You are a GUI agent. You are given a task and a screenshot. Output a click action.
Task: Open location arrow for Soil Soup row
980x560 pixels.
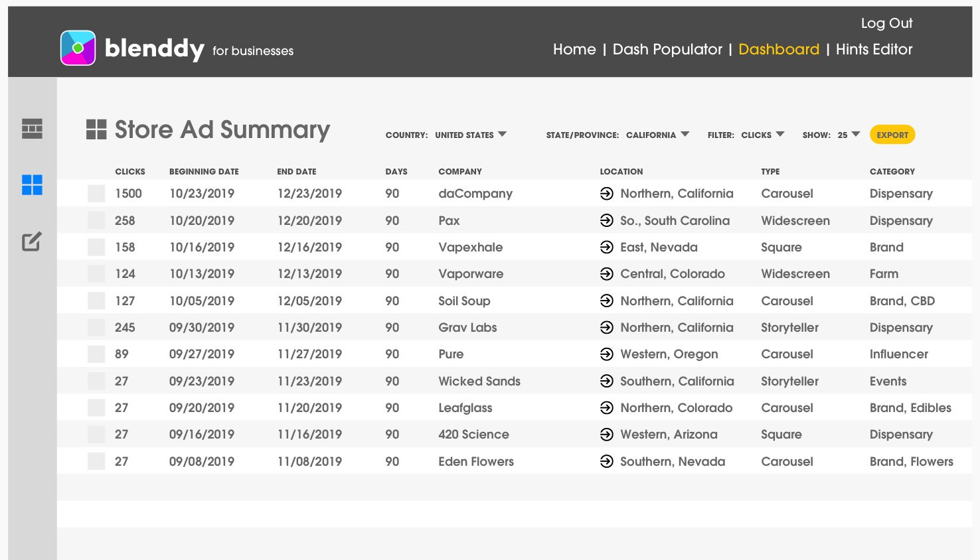coord(606,301)
